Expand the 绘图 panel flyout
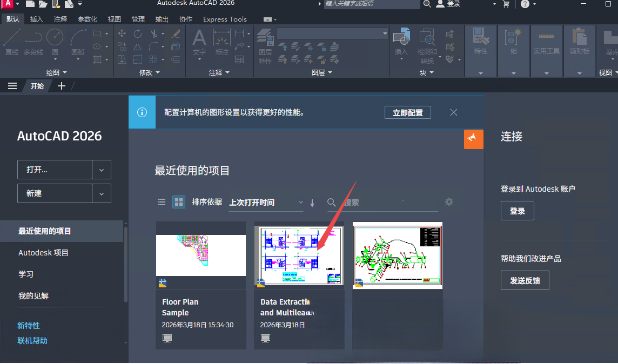This screenshot has width=618, height=364. pos(57,72)
